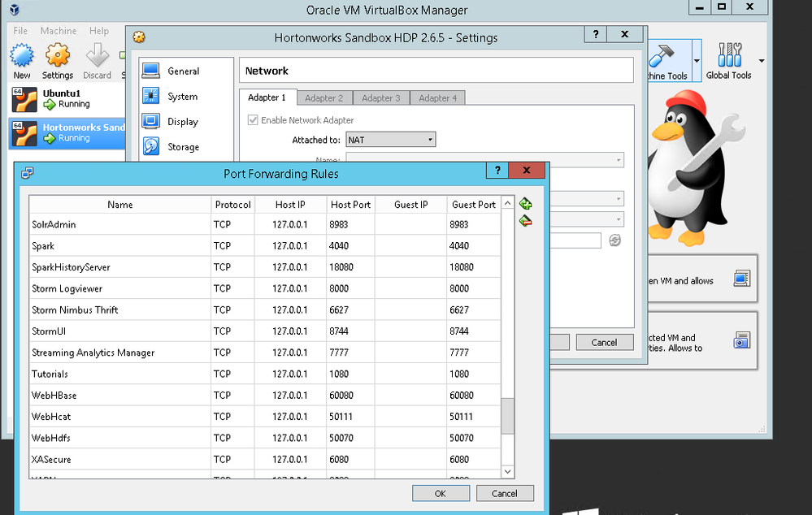Expand the Global Tools dropdown arrow
812x515 pixels.
[x=761, y=61]
